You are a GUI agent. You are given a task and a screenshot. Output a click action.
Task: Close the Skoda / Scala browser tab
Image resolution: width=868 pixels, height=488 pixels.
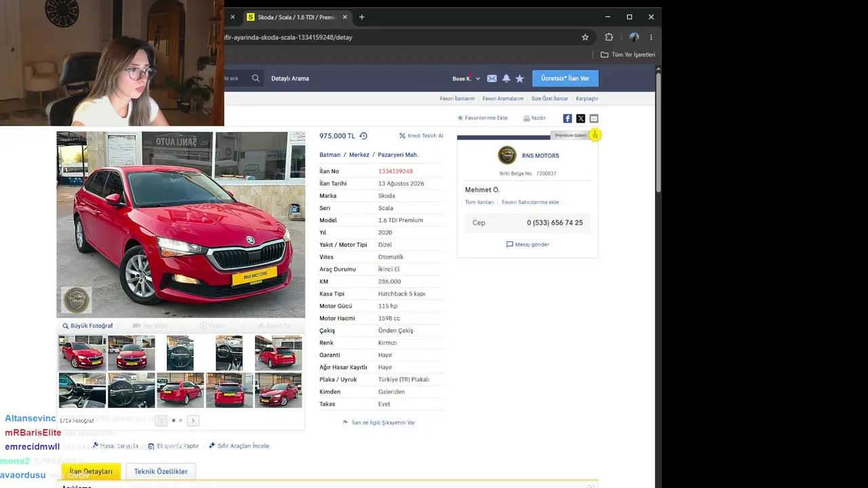(x=344, y=17)
